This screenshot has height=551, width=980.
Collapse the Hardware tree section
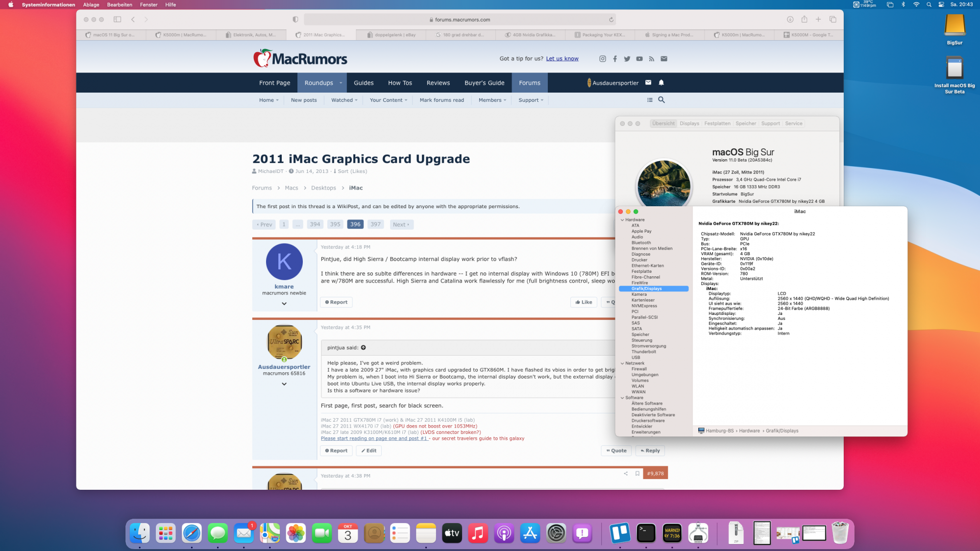pos(622,220)
